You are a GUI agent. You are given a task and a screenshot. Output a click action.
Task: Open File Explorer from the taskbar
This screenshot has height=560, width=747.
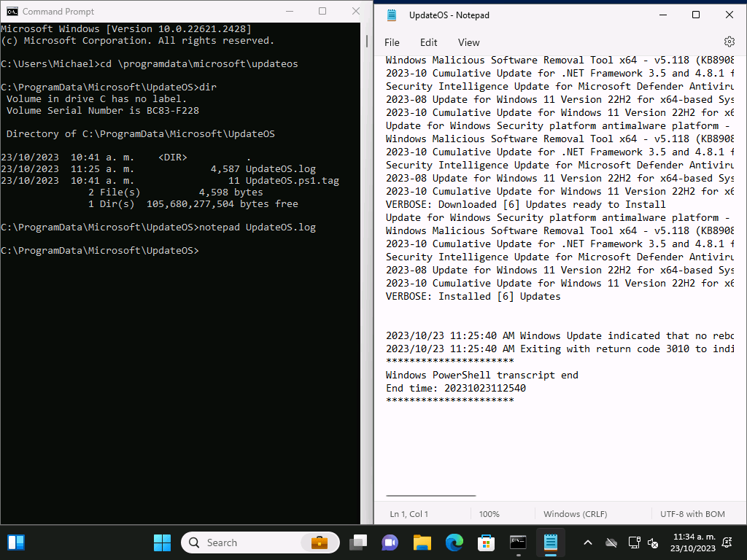coord(422,542)
